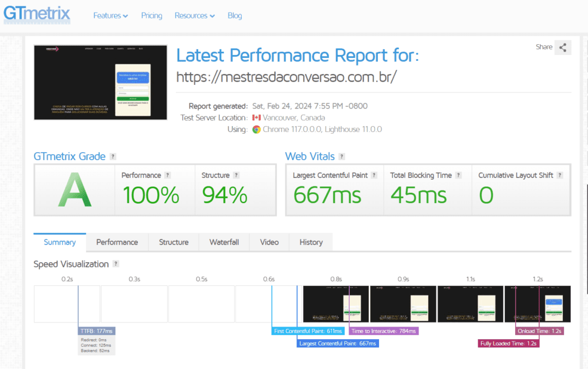Switch to the Performance tab
The image size is (588, 369).
(x=117, y=242)
